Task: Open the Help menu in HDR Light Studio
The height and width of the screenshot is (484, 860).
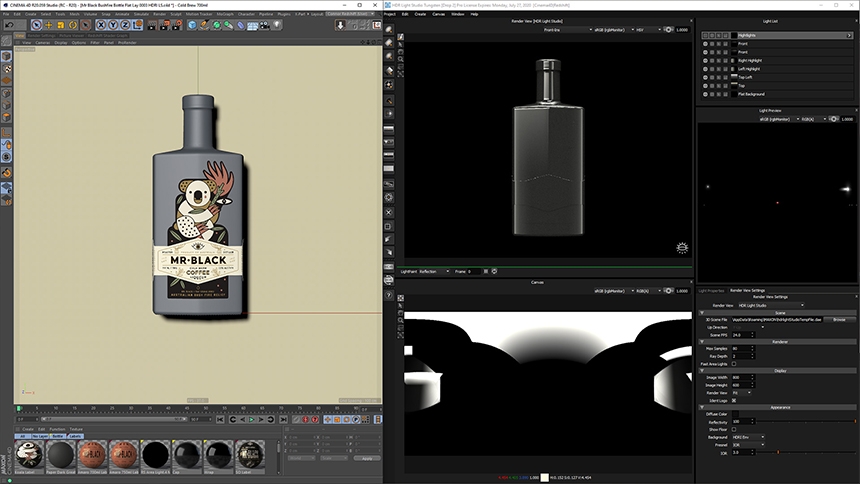Action: tap(474, 14)
